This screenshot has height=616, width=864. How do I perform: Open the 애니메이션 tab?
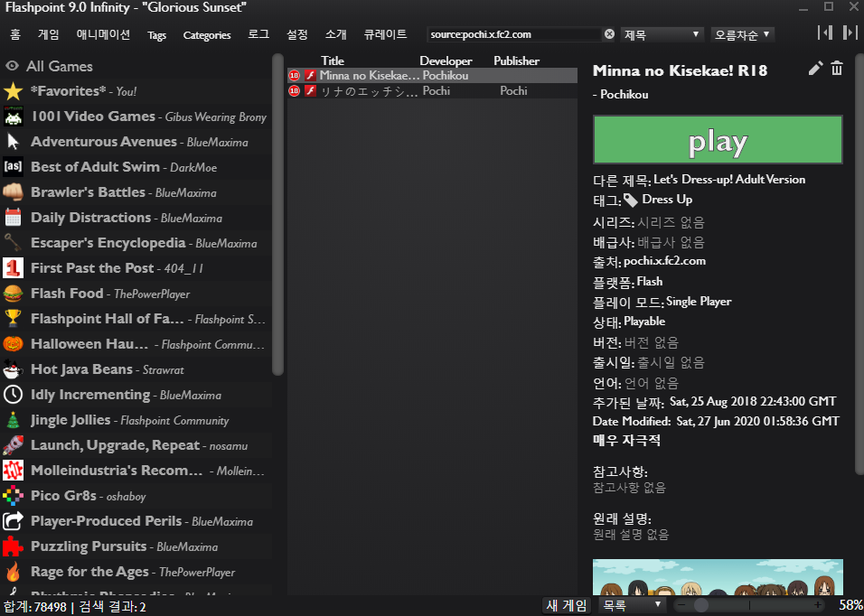click(103, 34)
